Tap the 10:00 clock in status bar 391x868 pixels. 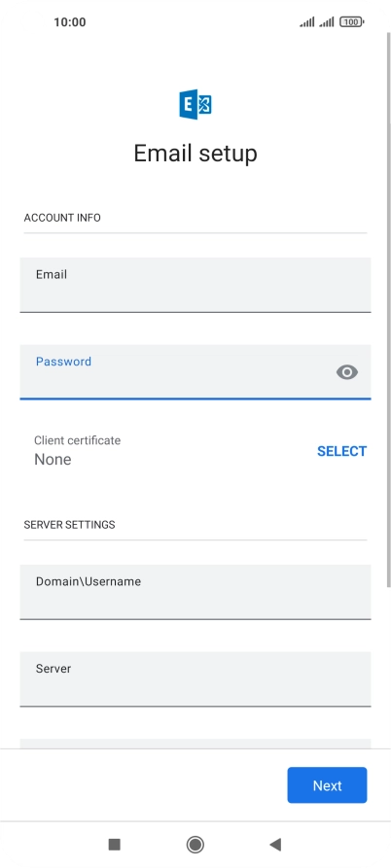pos(70,22)
